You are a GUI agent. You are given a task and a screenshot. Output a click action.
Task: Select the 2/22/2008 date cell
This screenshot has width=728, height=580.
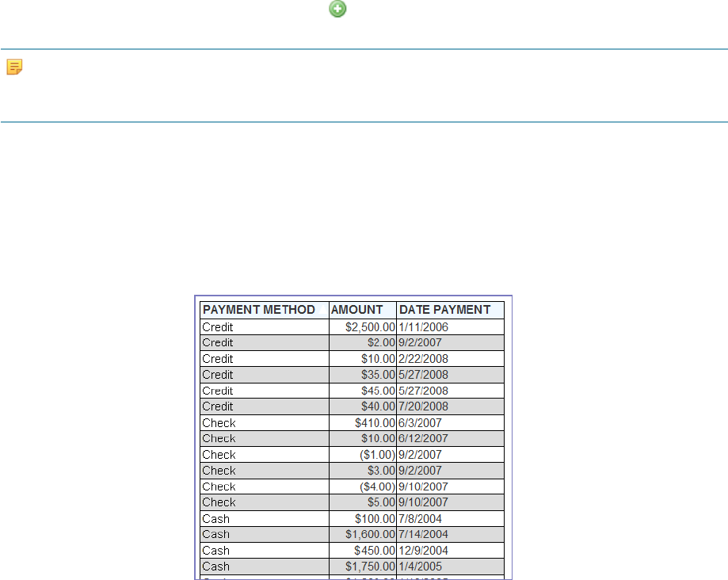click(x=451, y=359)
